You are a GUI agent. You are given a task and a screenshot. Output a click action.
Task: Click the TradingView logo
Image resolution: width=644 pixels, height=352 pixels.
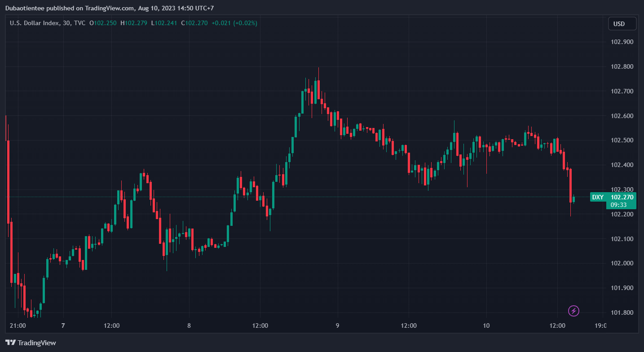coord(31,343)
